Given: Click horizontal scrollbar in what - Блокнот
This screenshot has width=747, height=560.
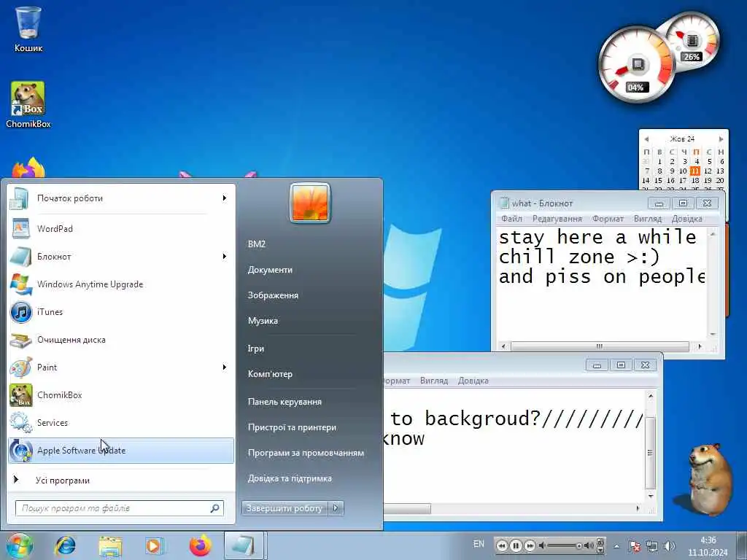Looking at the screenshot, I should (601, 346).
